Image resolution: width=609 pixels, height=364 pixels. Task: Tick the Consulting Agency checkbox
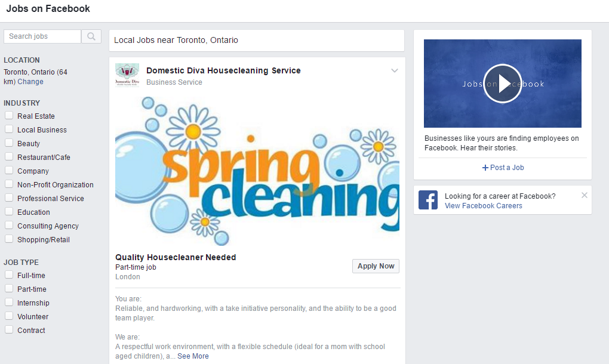point(9,226)
